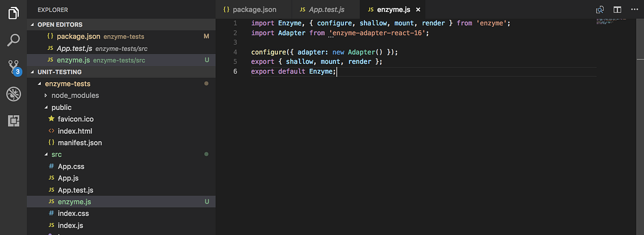Image resolution: width=644 pixels, height=235 pixels.
Task: Click the Open Changes icon in editor toolbar
Action: coord(600,10)
